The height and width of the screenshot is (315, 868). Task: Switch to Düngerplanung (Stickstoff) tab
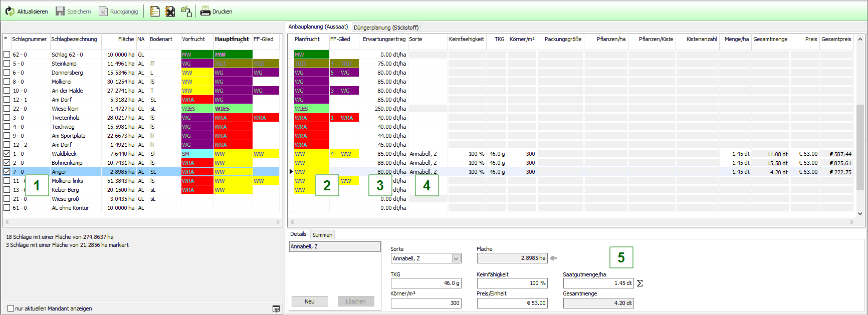(x=386, y=28)
